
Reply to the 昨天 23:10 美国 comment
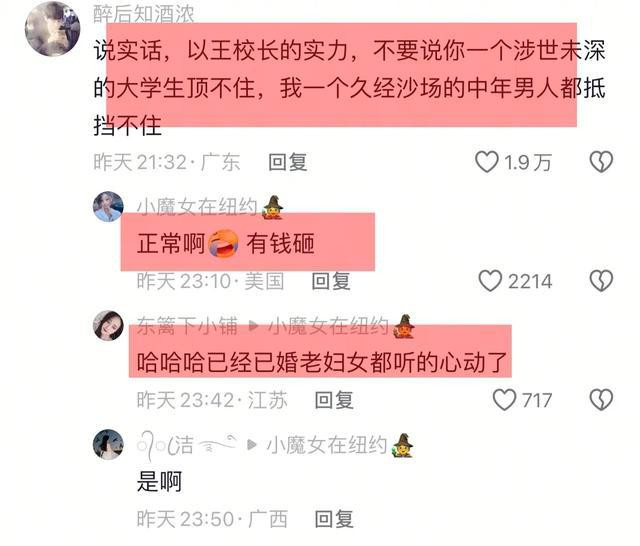click(331, 281)
